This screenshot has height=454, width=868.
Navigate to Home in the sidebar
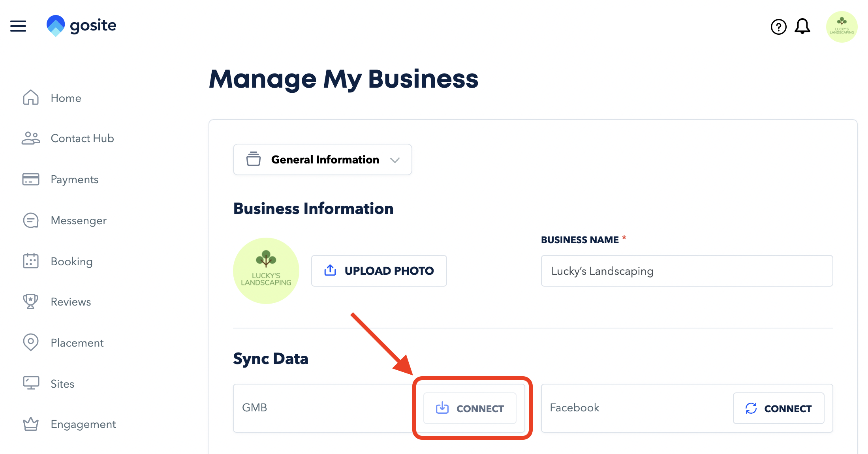pos(66,98)
